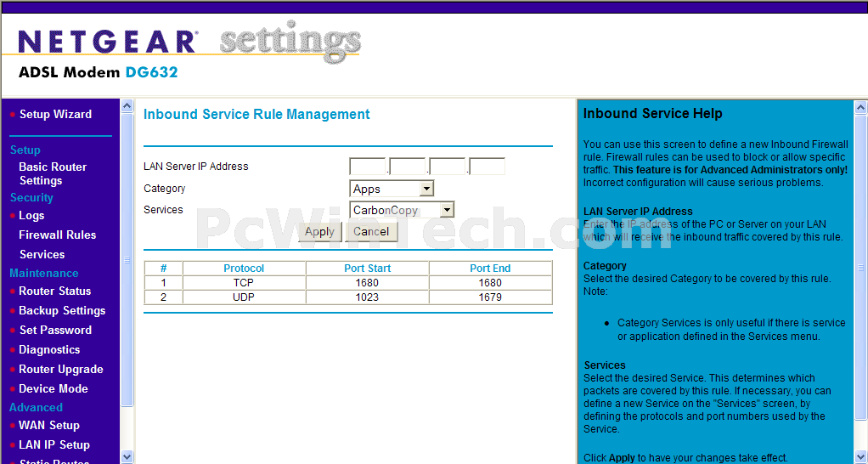Click the Protocol column header

(244, 268)
